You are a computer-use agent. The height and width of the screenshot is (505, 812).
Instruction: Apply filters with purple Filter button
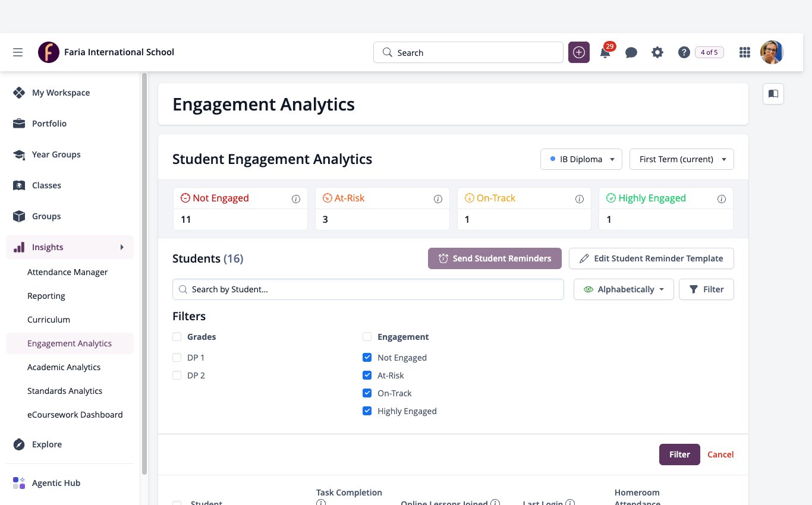coord(679,454)
